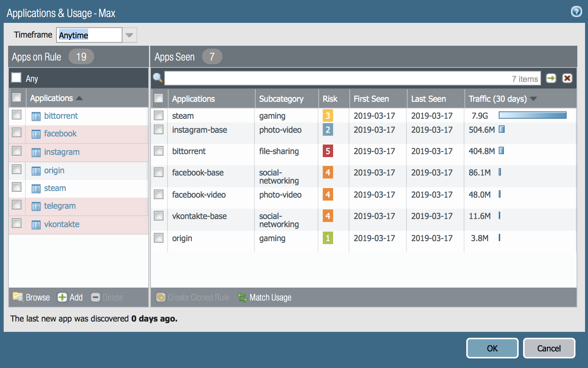Sort Apps Seen by Applications column header

pos(211,99)
